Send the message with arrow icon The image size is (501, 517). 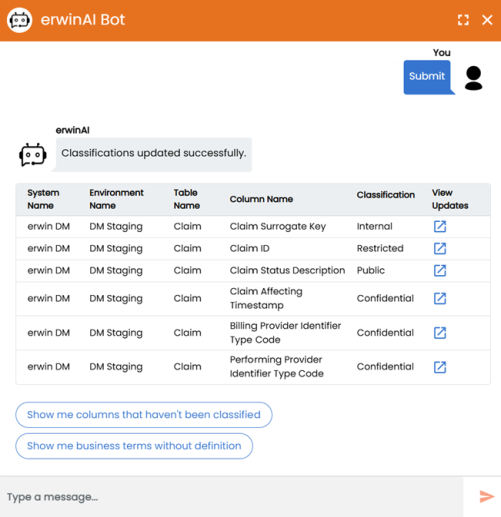487,496
